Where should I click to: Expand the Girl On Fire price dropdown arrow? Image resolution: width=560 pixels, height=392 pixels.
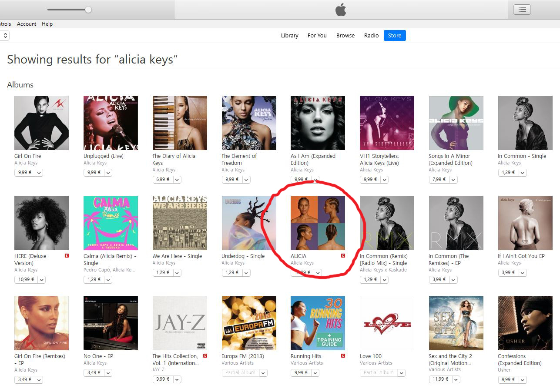click(x=39, y=173)
